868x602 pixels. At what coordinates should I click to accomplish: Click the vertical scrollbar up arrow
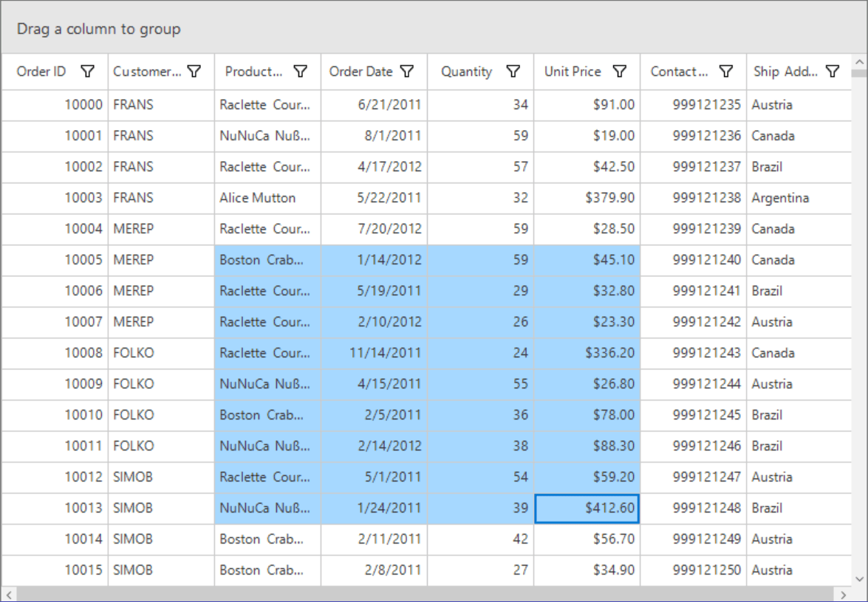859,63
